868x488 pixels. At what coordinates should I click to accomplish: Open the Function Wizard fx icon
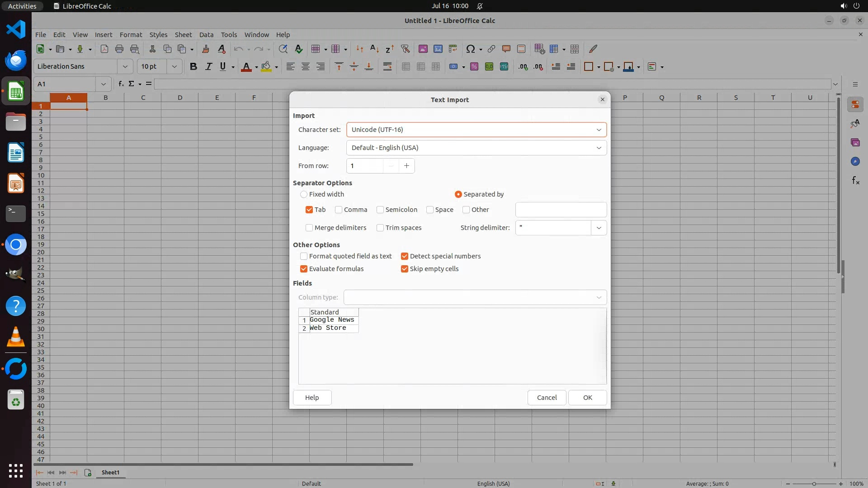tap(121, 84)
